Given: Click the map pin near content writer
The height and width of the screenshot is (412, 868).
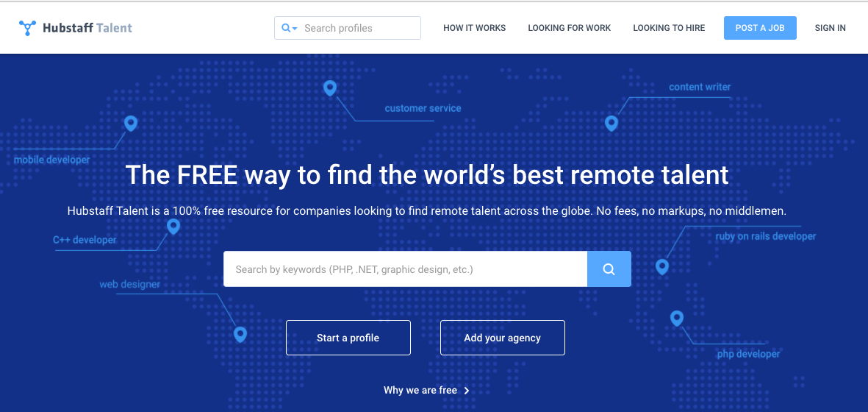Looking at the screenshot, I should click(611, 123).
